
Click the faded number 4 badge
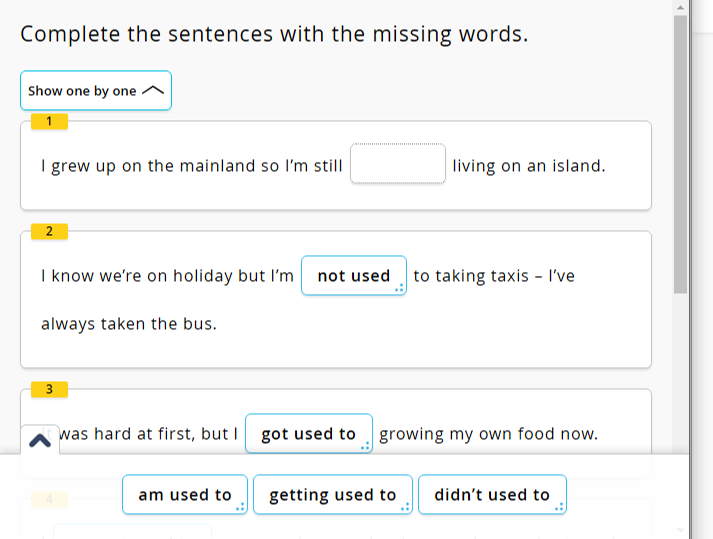pyautogui.click(x=49, y=497)
